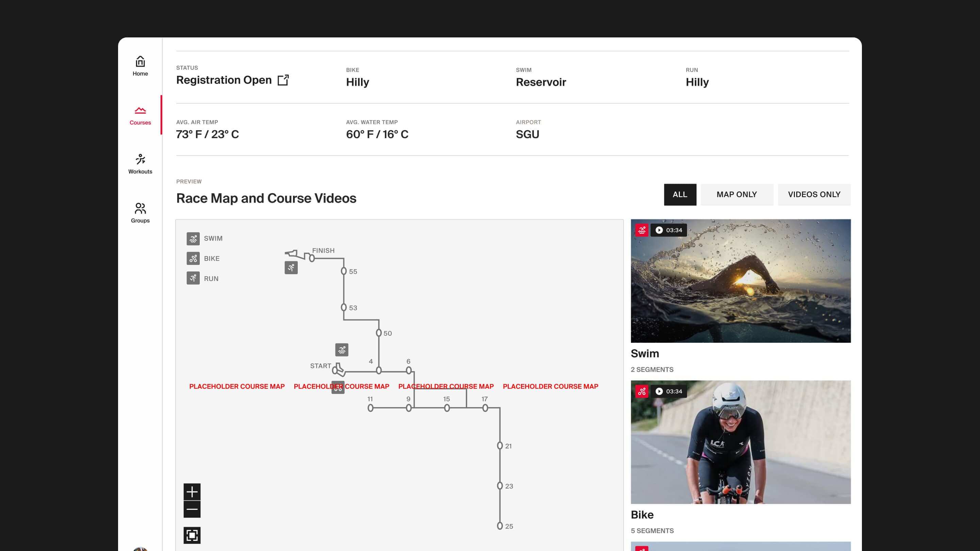Switch to VIDEOS ONLY view
The width and height of the screenshot is (980, 551).
point(814,195)
